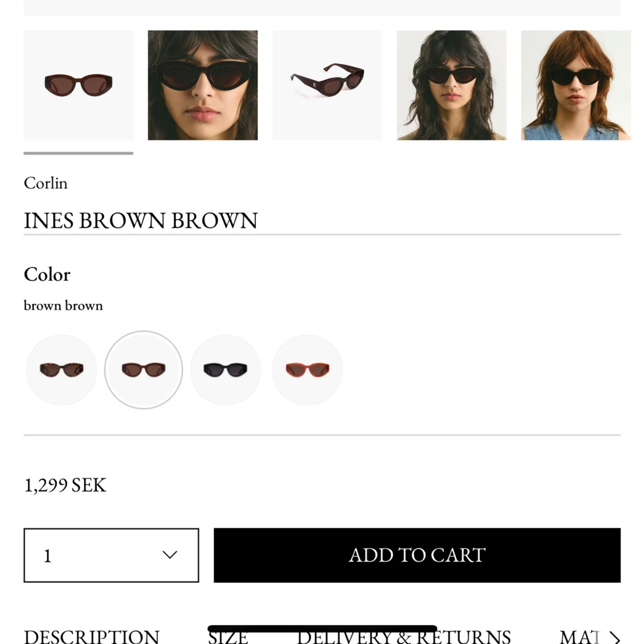644x644 pixels.
Task: Add the sunglasses to cart
Action: coord(417,555)
